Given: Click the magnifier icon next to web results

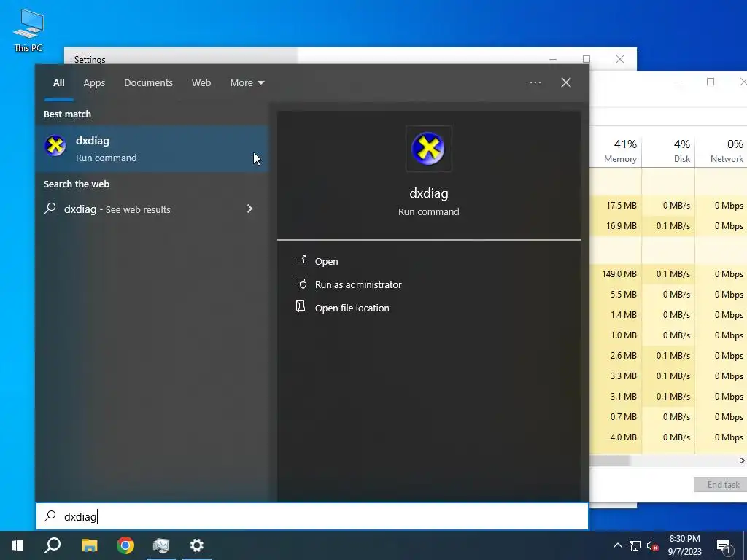Looking at the screenshot, I should [50, 209].
